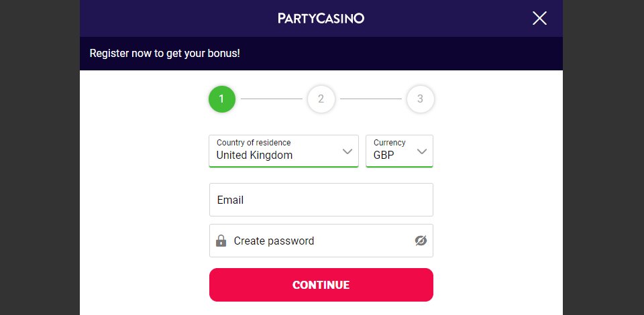644x315 pixels.
Task: Close the registration dialog with the X
Action: pos(539,19)
